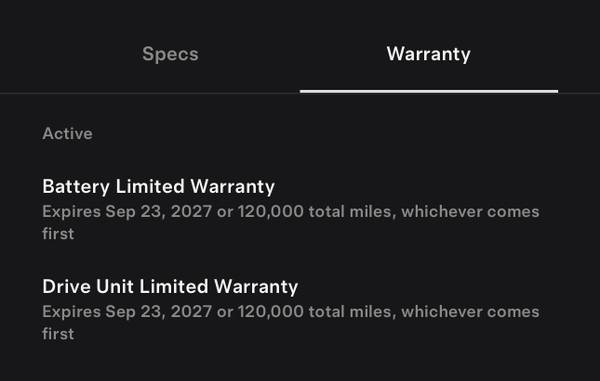
Task: Click the word 'Expires' under Drive Unit Warranty
Action: pyautogui.click(x=72, y=313)
